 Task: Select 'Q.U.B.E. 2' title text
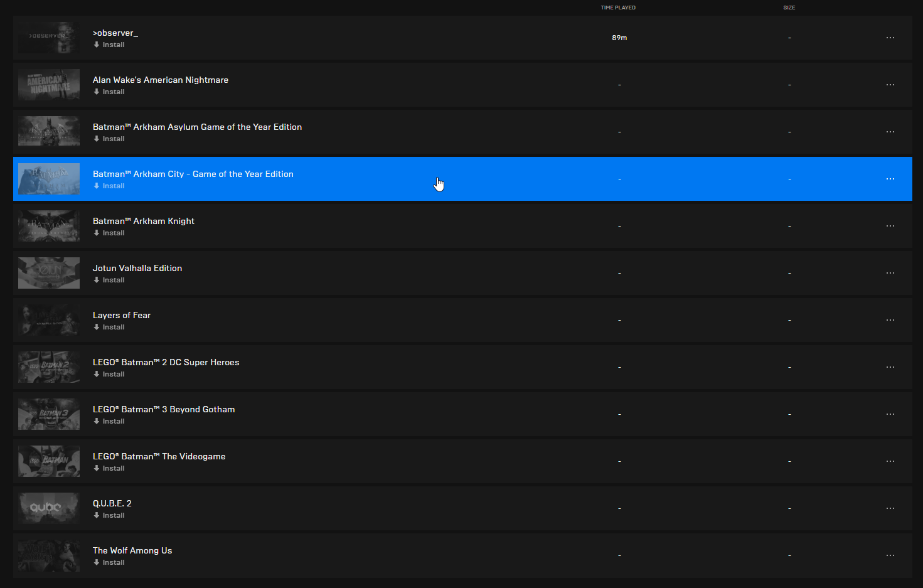click(112, 503)
